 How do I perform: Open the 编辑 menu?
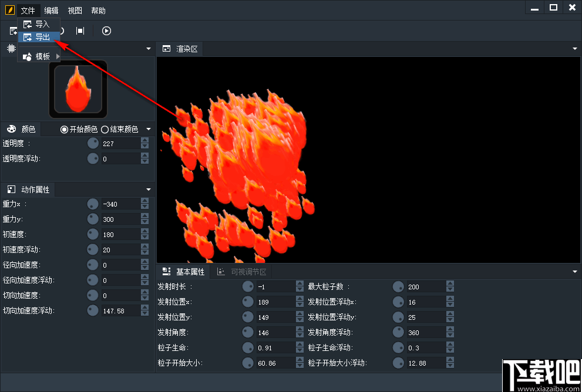[x=51, y=11]
